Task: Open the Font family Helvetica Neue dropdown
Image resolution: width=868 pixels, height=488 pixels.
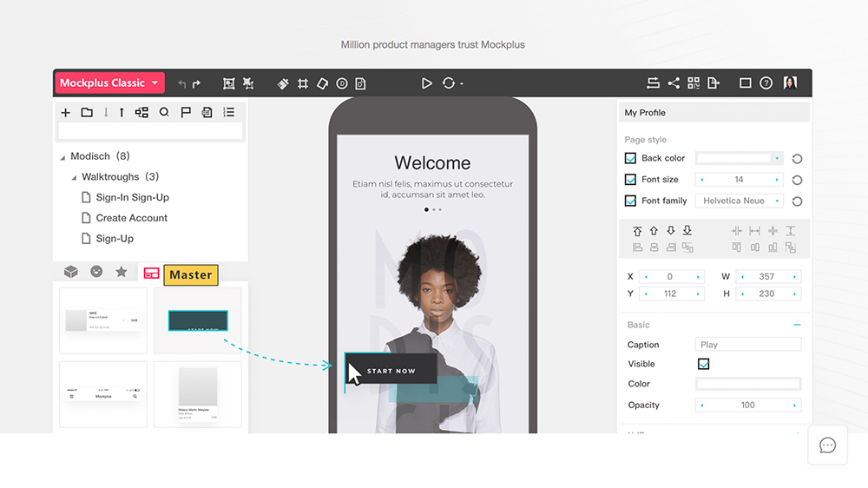Action: pyautogui.click(x=739, y=201)
